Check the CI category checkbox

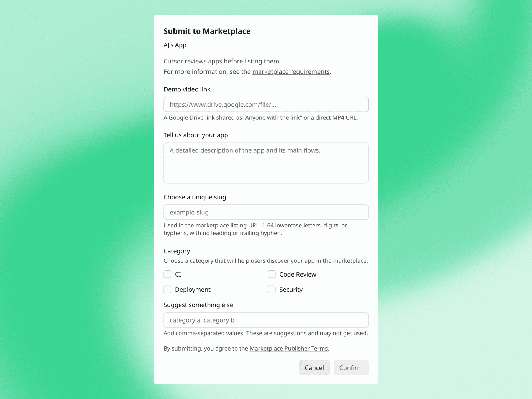click(167, 274)
